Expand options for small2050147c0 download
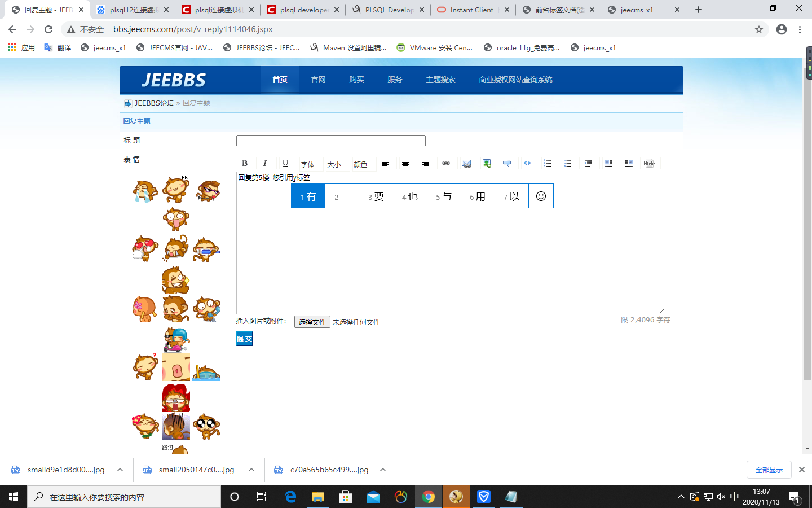The width and height of the screenshot is (812, 508). point(251,470)
